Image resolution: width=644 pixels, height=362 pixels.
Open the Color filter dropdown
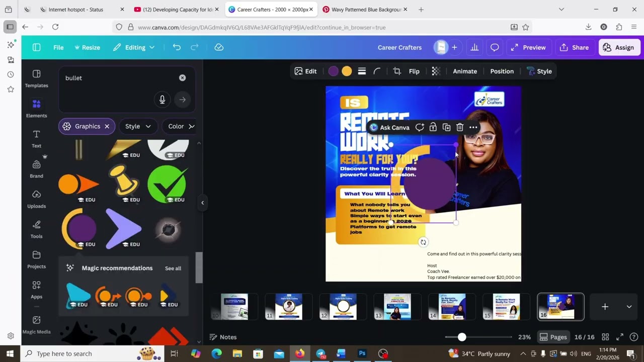click(179, 126)
